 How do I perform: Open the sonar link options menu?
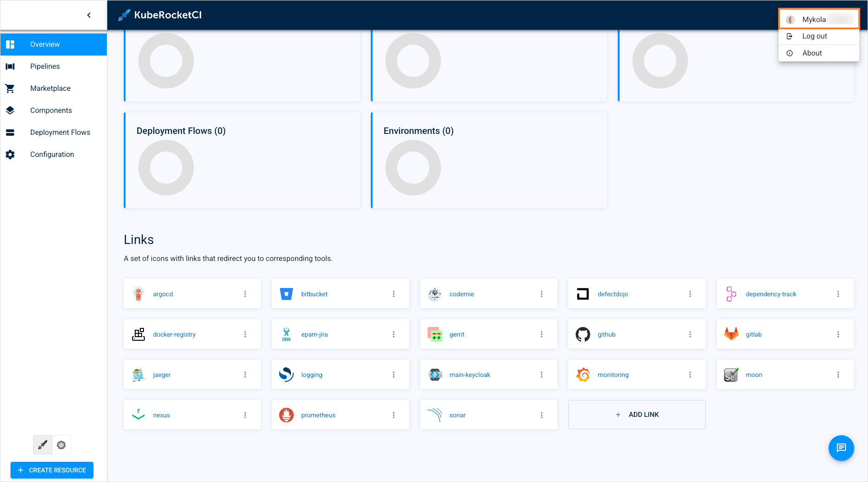[x=542, y=415]
